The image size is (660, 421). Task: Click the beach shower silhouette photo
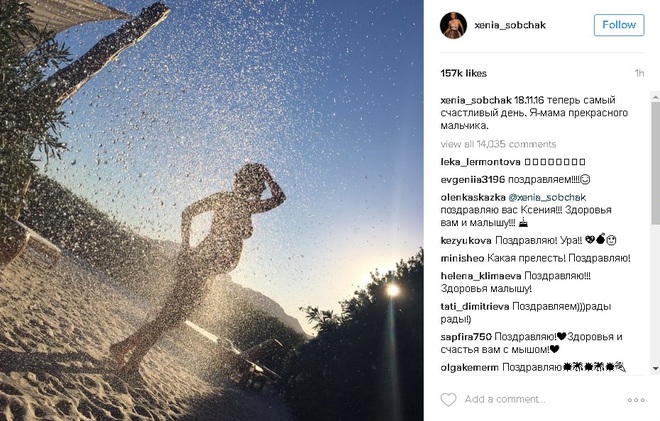212,210
